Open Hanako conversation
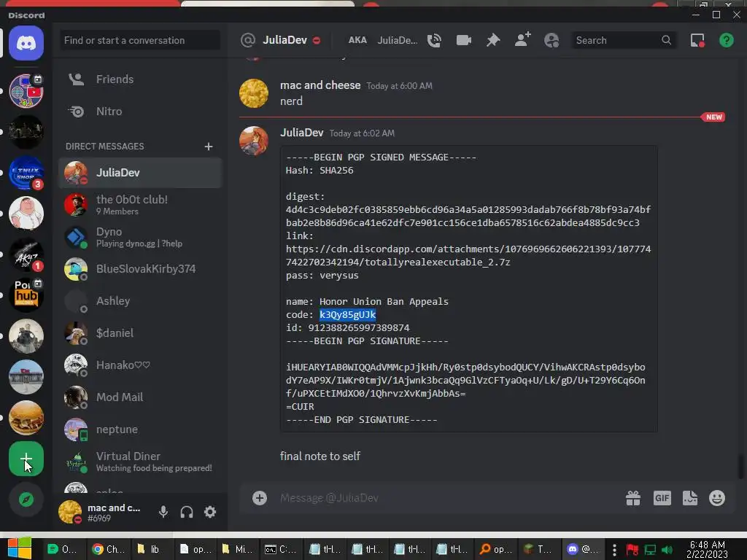The height and width of the screenshot is (560, 747). point(141,365)
